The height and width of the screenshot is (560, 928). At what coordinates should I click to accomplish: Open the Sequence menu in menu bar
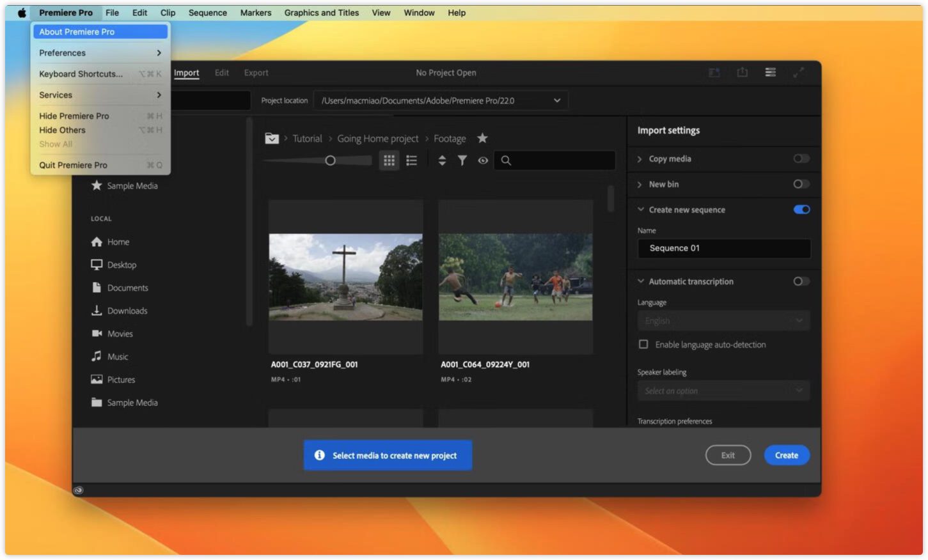click(207, 13)
